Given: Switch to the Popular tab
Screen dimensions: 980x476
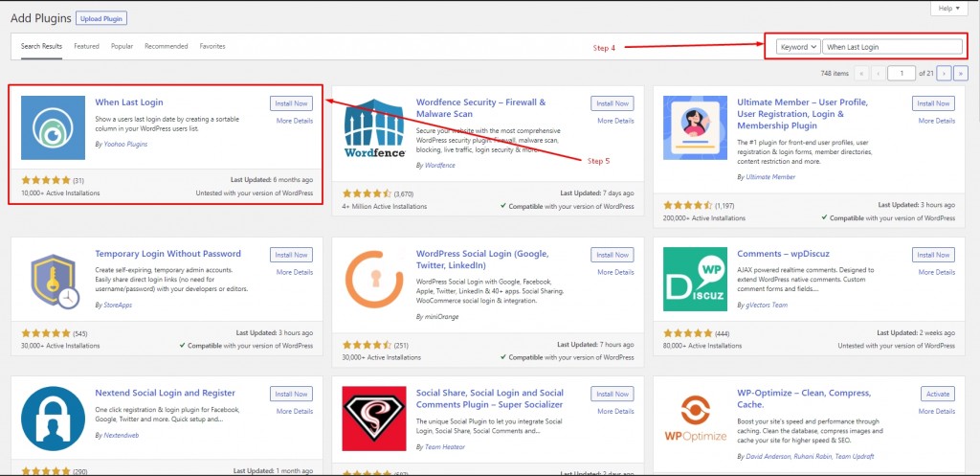Looking at the screenshot, I should tap(122, 46).
